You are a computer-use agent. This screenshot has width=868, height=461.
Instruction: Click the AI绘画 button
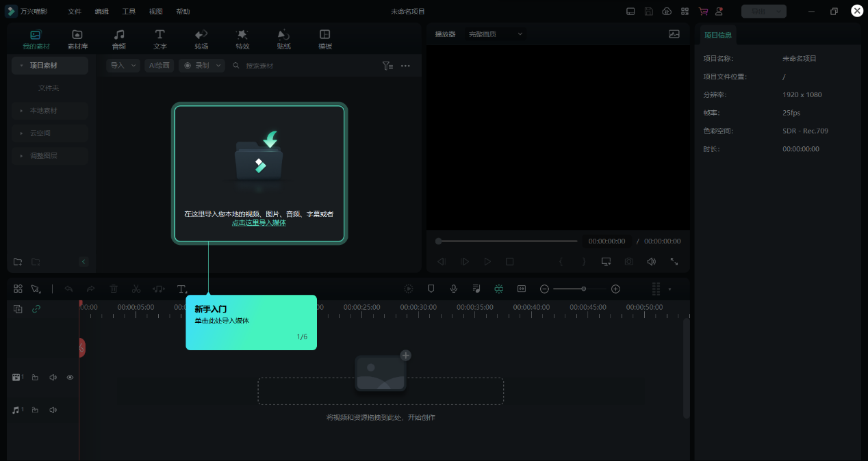click(159, 66)
